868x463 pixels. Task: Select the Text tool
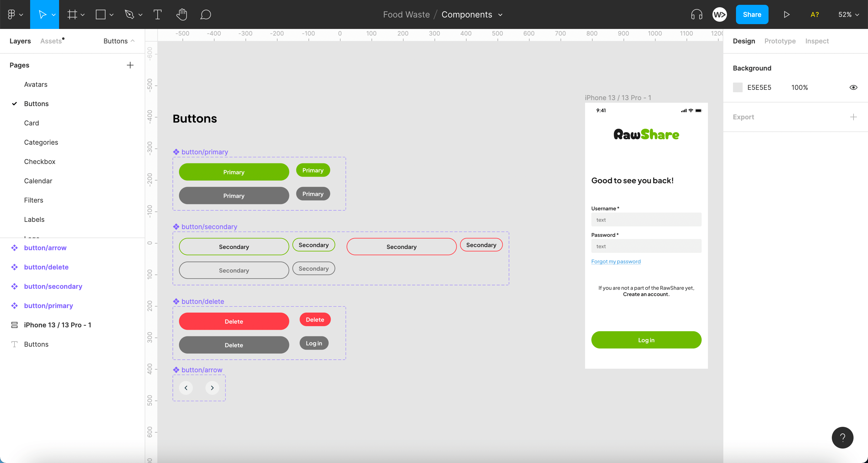(x=157, y=14)
